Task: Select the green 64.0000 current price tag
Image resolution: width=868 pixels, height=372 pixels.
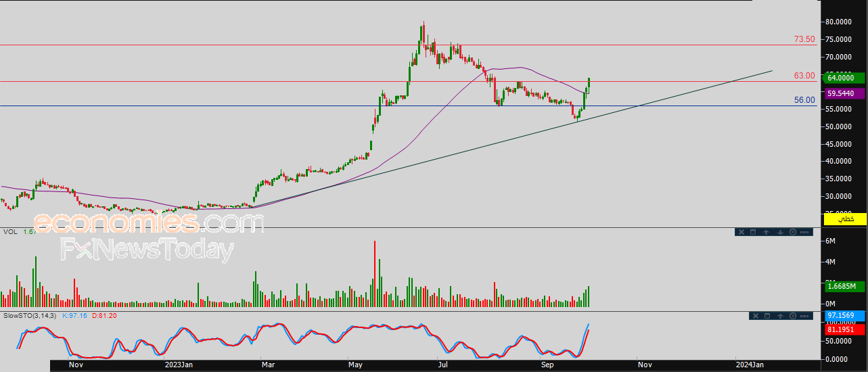Action: (x=844, y=78)
